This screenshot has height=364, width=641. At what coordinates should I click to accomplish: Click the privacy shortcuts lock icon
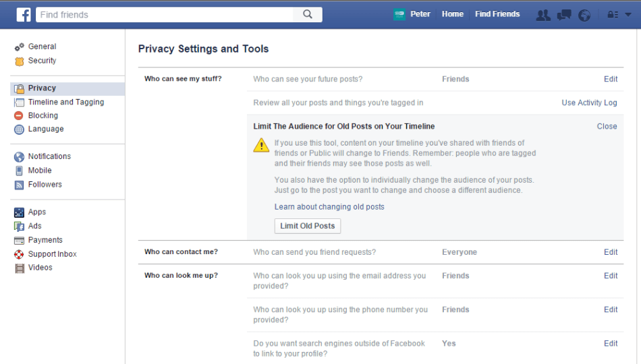(613, 15)
